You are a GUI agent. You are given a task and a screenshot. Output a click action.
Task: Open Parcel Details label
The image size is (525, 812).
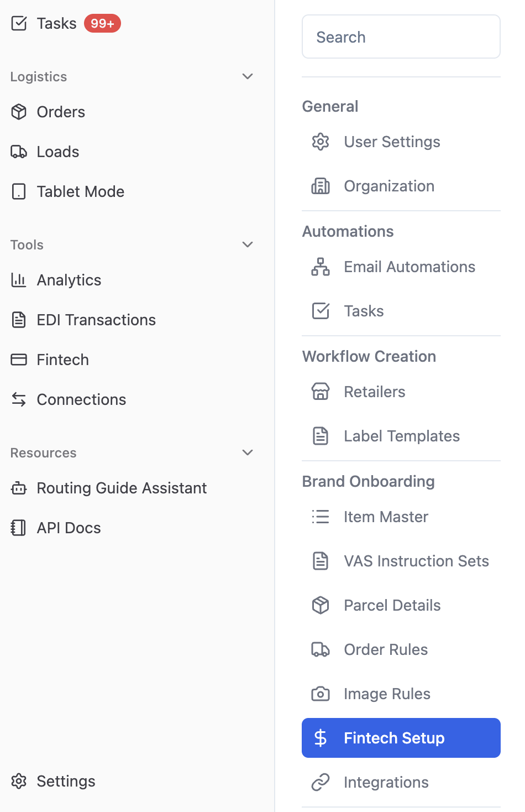(392, 605)
